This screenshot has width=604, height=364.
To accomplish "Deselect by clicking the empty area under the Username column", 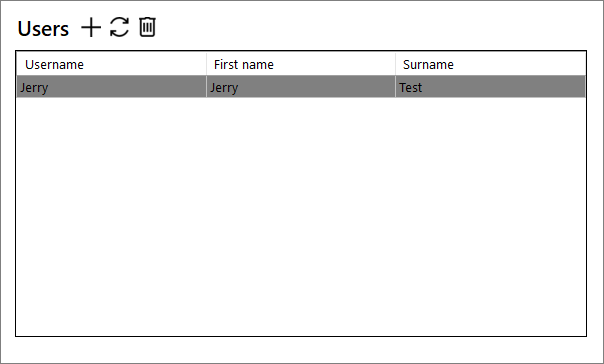I will tap(111, 216).
